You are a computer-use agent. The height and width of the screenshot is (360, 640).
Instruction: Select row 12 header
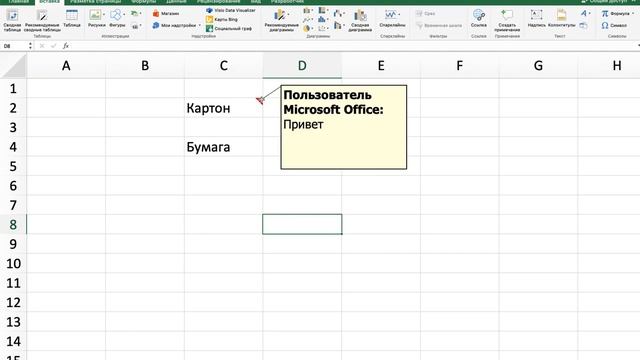tap(13, 302)
